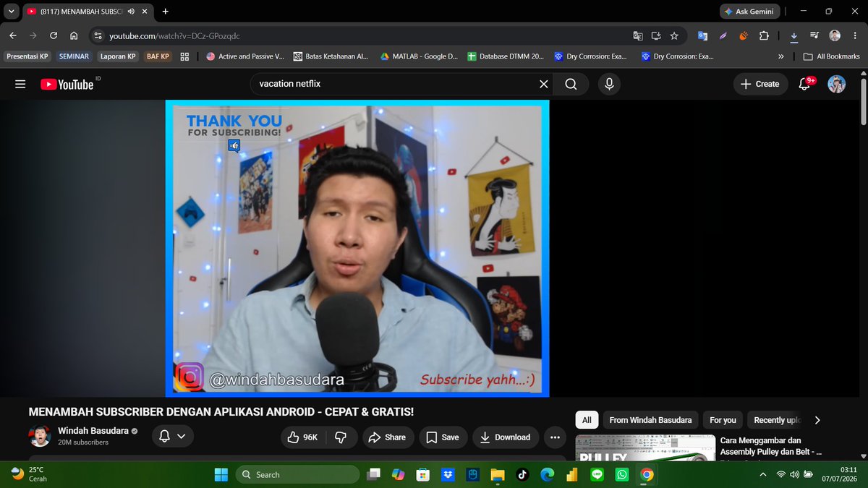Open the YouTube guide hamburger menu
868x488 pixels.
click(20, 84)
